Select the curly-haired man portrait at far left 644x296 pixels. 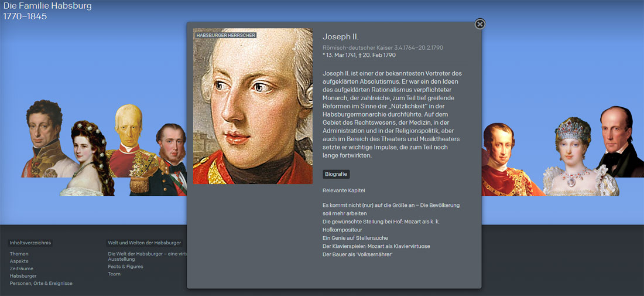point(45,139)
